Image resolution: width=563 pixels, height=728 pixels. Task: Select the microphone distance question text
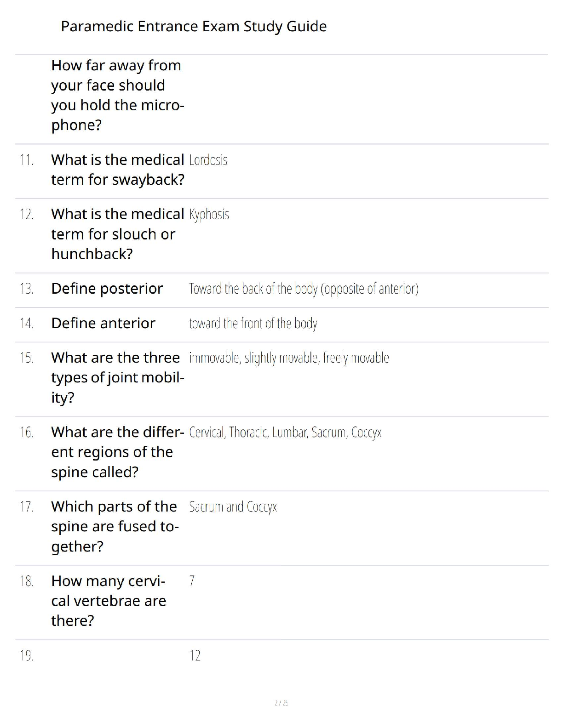[118, 95]
